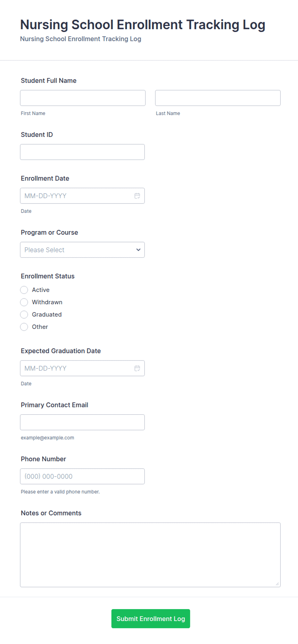The width and height of the screenshot is (298, 644).
Task: Click inside the Notes or Comments textarea
Action: (x=150, y=555)
